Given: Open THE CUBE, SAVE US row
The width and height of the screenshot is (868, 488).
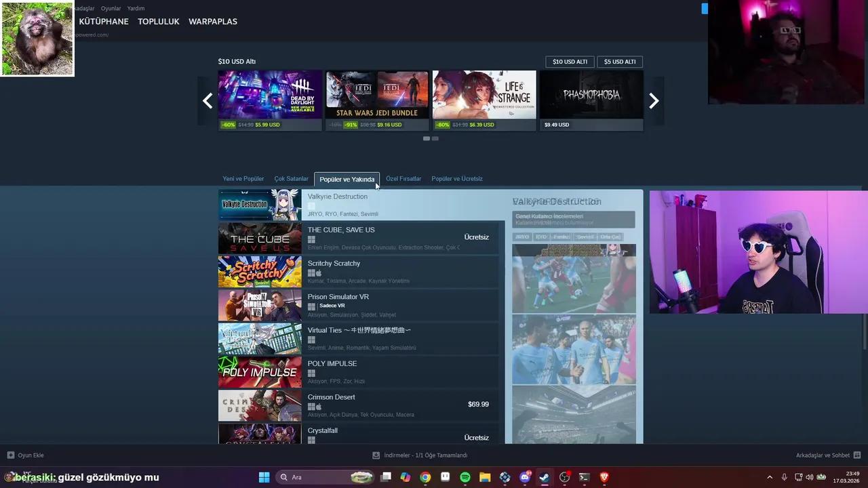Looking at the screenshot, I should point(358,238).
